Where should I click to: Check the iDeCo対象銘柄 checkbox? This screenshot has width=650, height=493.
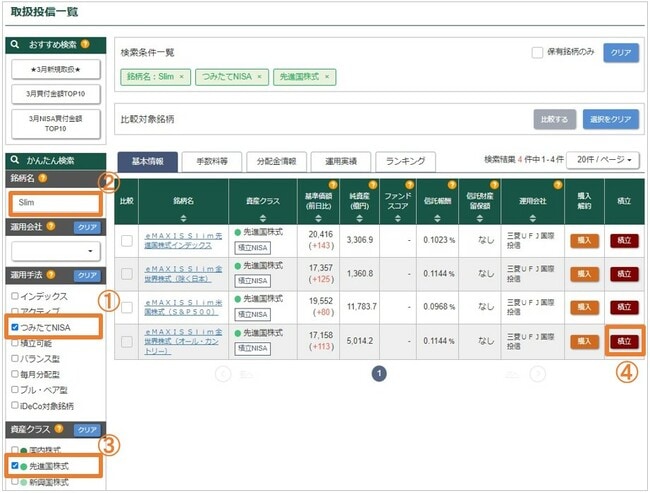click(15, 405)
